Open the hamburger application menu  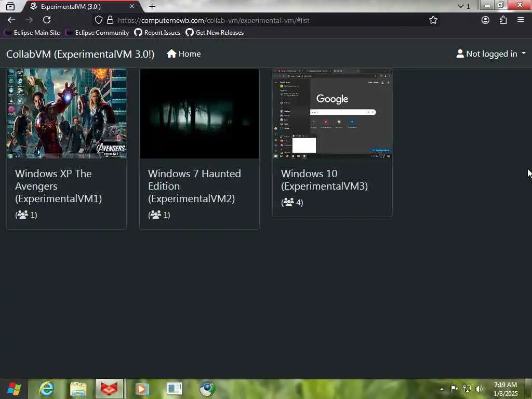pos(521,20)
